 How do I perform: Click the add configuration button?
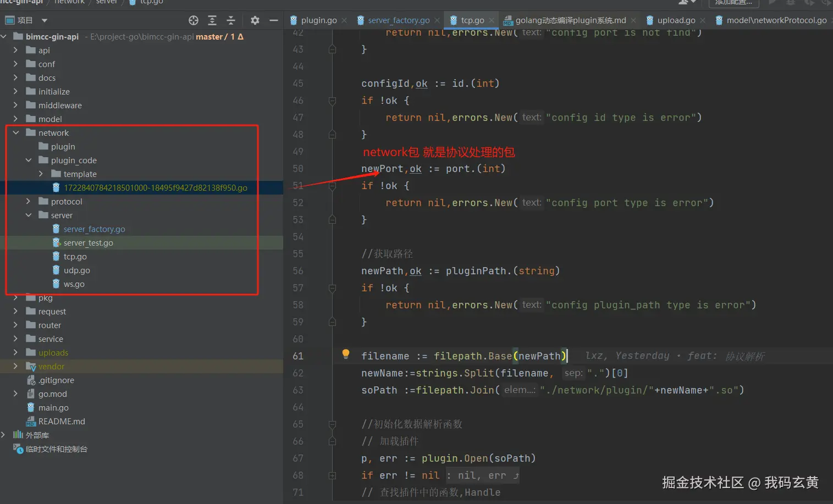point(733,2)
